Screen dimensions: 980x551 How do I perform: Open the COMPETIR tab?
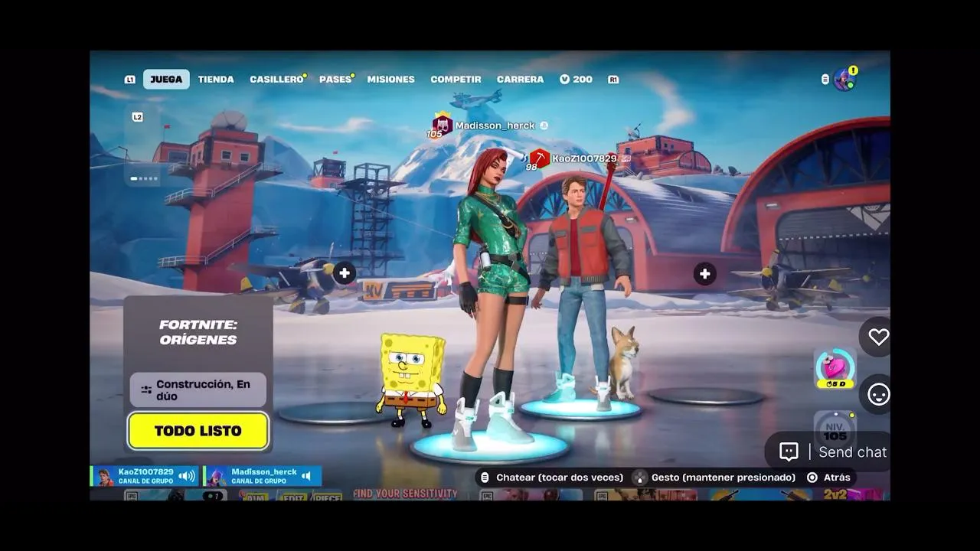pos(456,80)
